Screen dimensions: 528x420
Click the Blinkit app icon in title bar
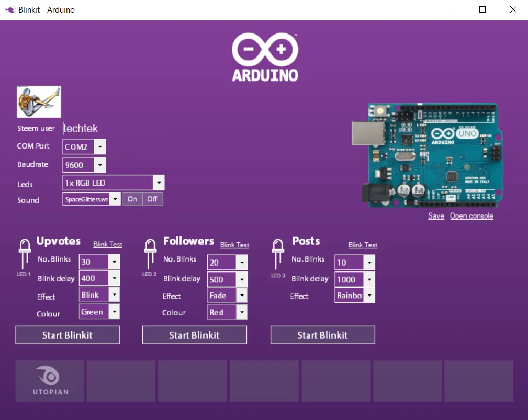click(x=10, y=10)
